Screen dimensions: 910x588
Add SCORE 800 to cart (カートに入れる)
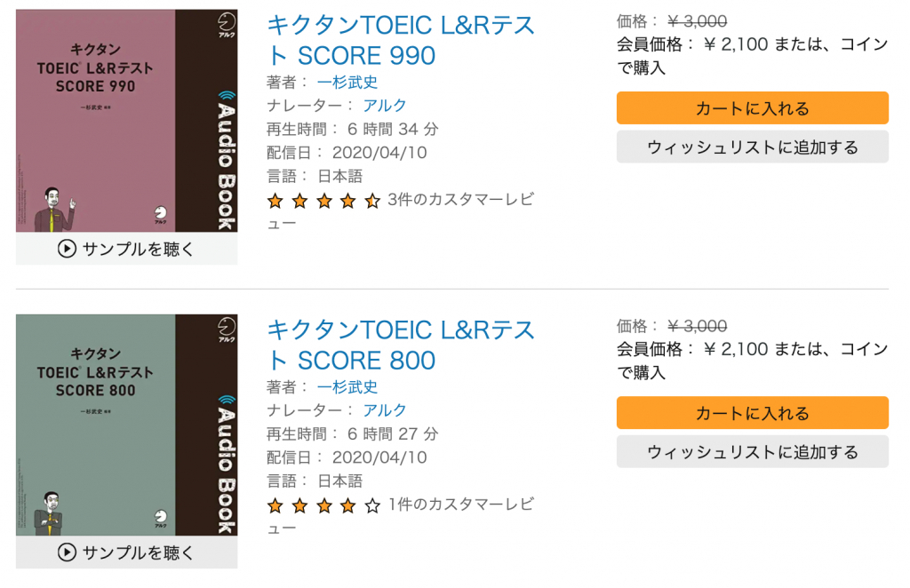752,413
